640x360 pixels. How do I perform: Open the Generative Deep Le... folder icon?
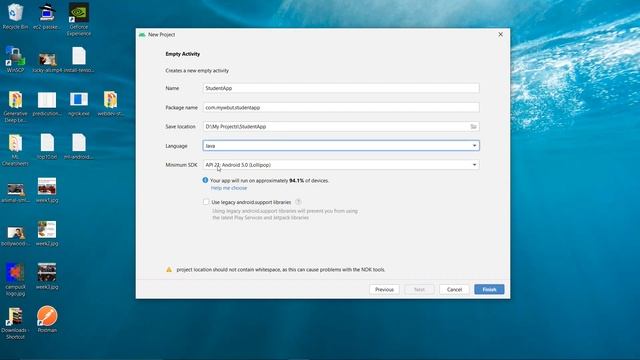tap(16, 100)
